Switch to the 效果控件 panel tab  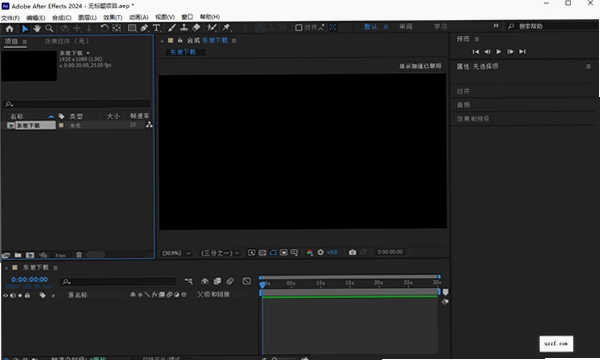click(x=67, y=41)
